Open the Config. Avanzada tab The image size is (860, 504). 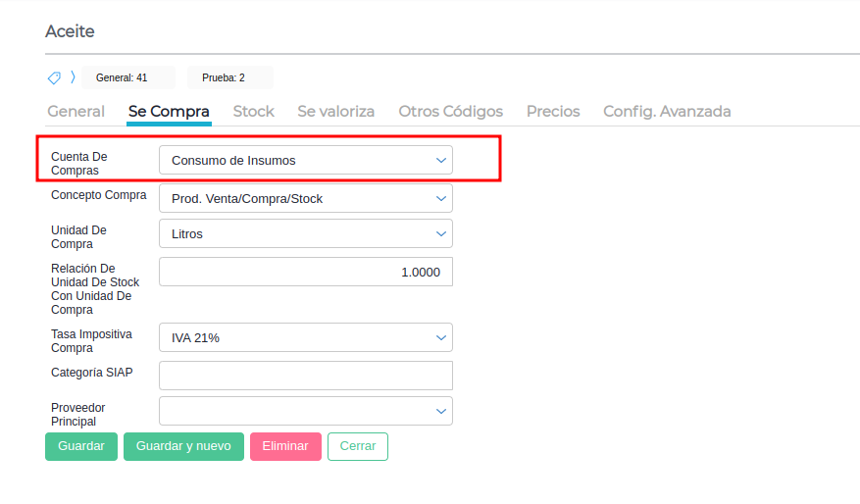coord(667,112)
